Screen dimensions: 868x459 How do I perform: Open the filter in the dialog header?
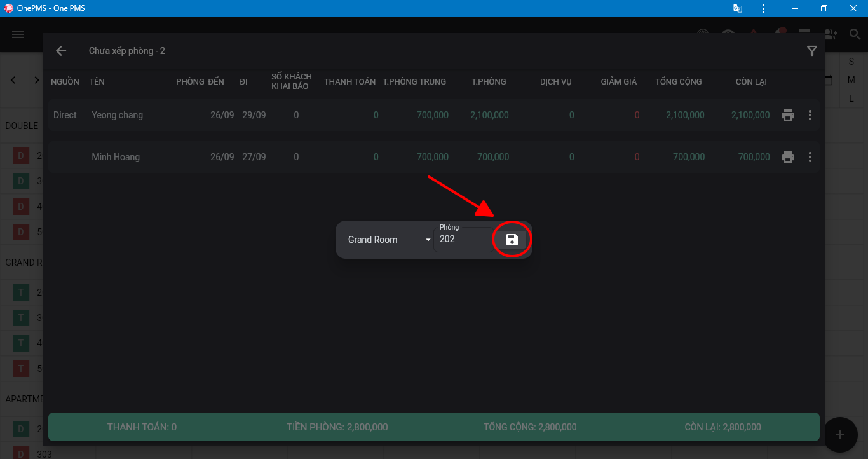(x=811, y=51)
